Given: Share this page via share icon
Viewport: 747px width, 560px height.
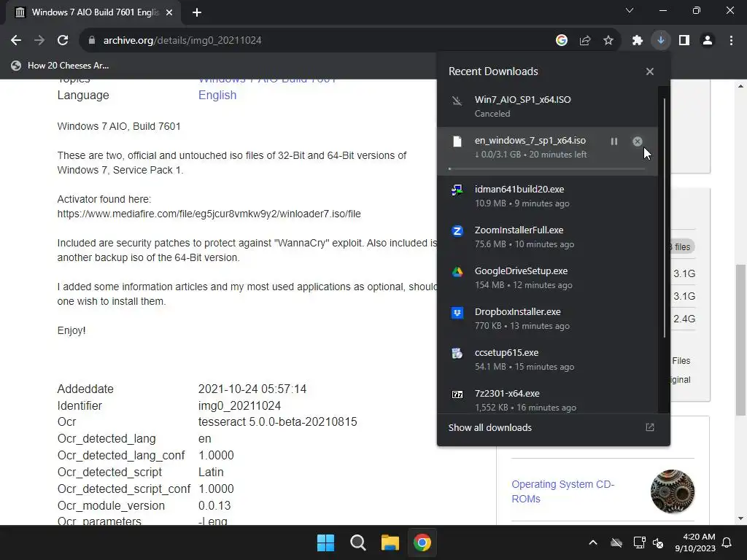Looking at the screenshot, I should point(585,41).
